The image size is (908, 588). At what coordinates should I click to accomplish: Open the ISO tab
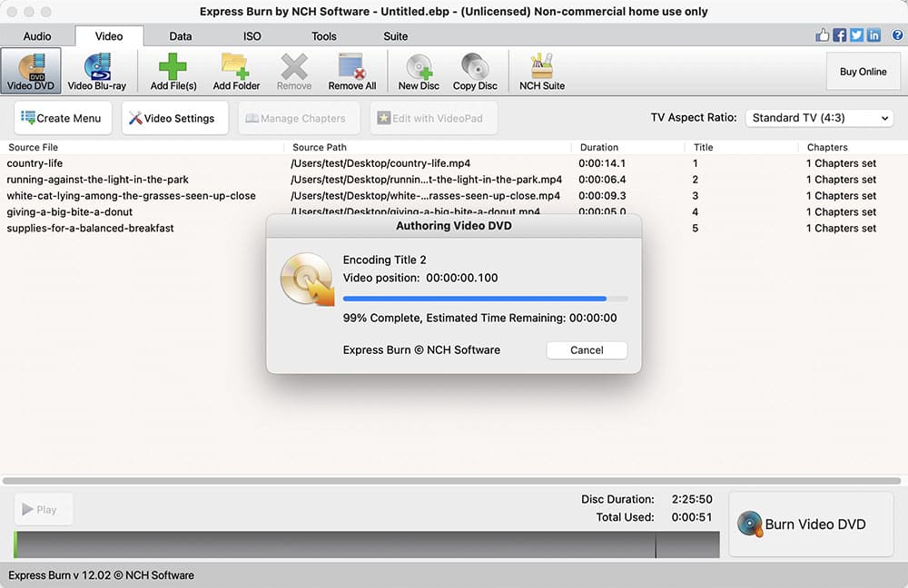252,36
